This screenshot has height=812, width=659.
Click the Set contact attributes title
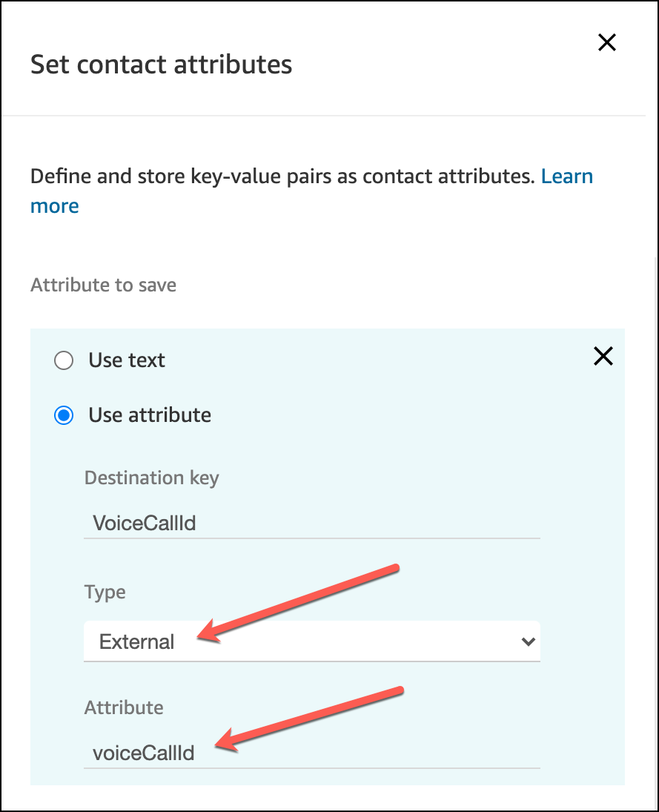click(161, 65)
